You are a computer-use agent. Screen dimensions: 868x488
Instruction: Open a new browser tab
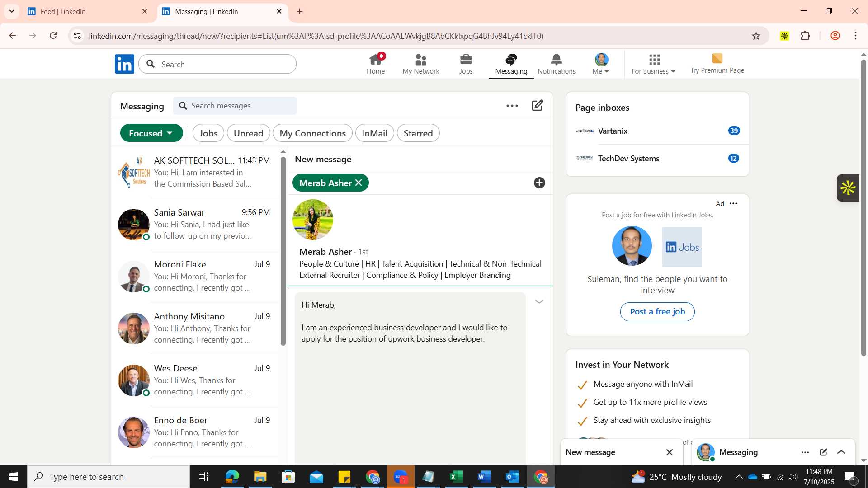coord(300,12)
